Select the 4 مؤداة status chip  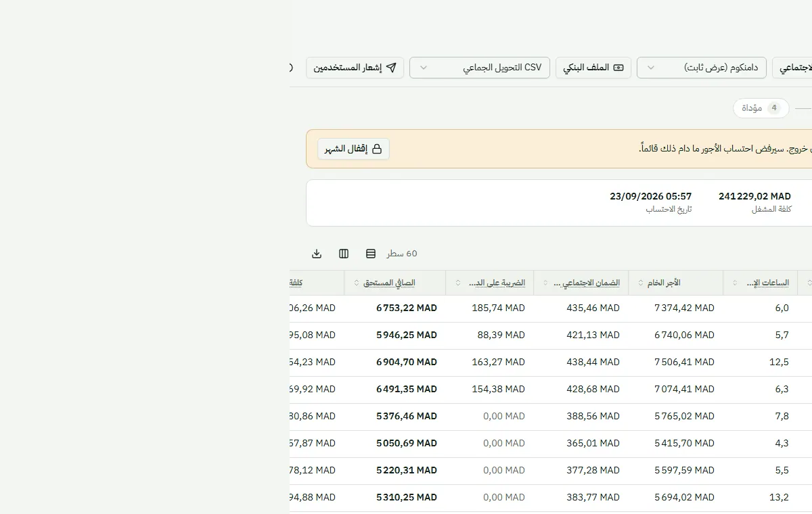coord(761,108)
